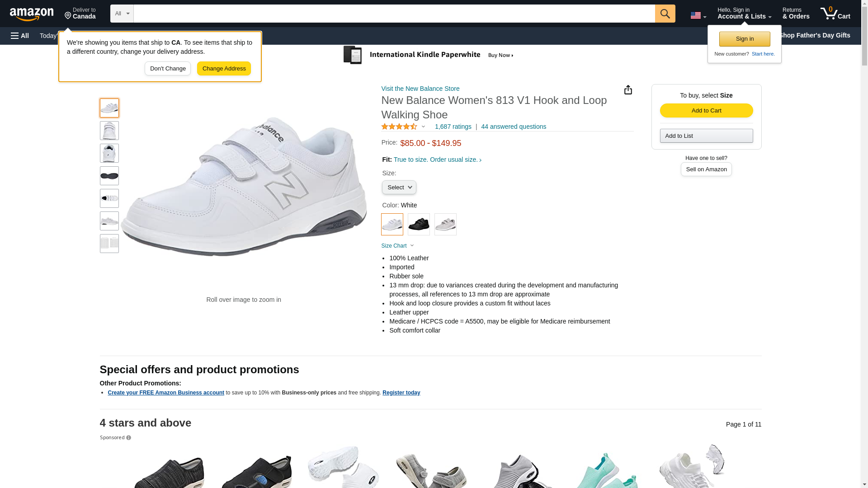Open Returns & Orders
The image size is (868, 488).
click(796, 14)
